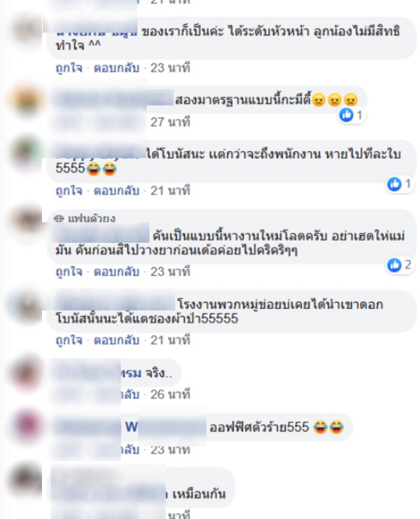Screen dimensions: 420x519
Task: Click 27 นาที timestamp on second comment
Action: click(x=170, y=122)
